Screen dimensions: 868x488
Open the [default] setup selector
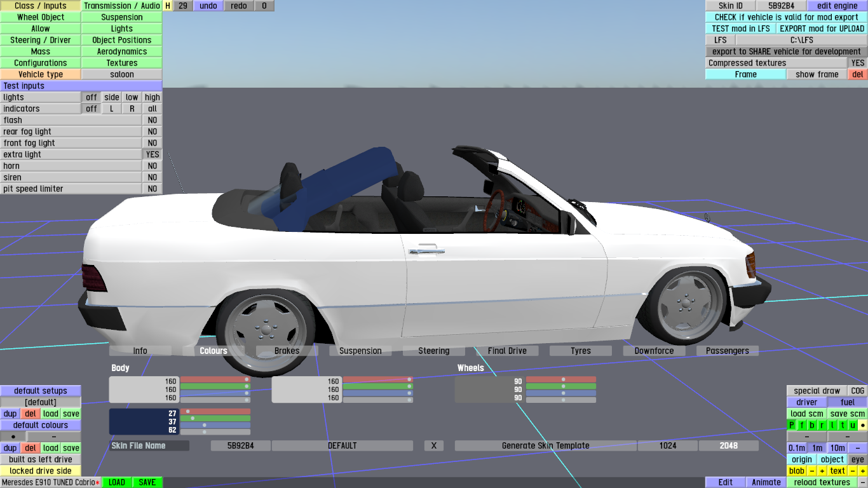point(41,402)
